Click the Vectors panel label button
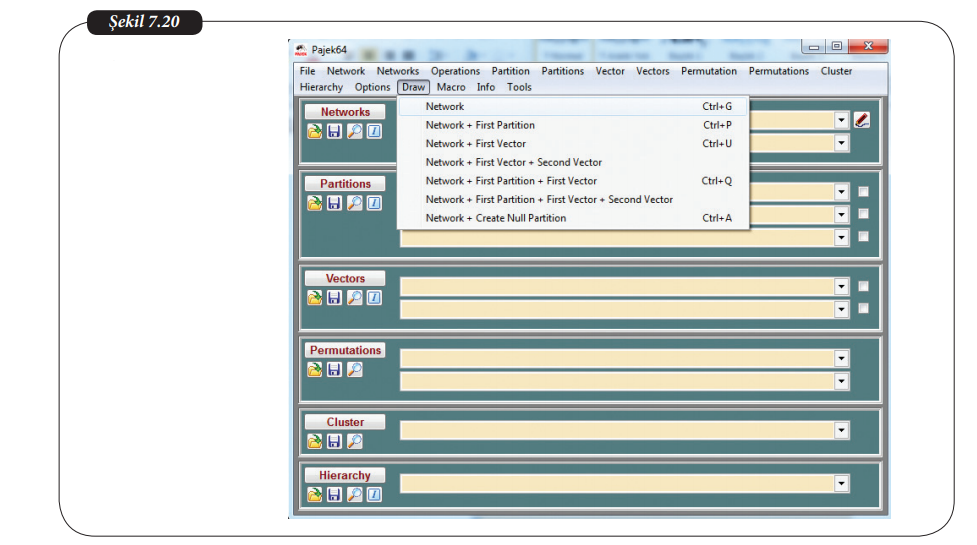This screenshot has width=977, height=545. tap(345, 279)
